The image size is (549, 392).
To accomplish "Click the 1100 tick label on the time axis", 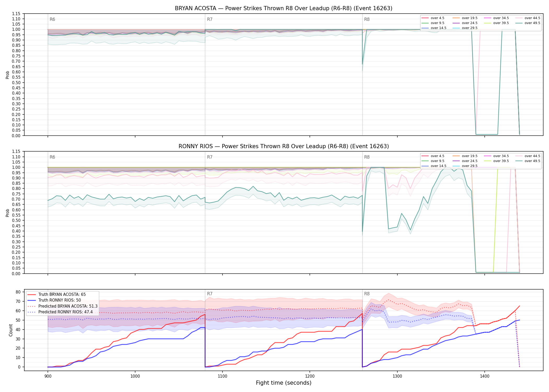I will tap(222, 376).
